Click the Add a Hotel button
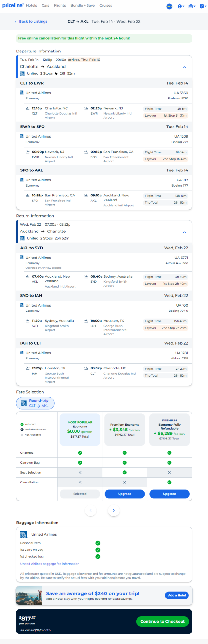 (x=177, y=595)
